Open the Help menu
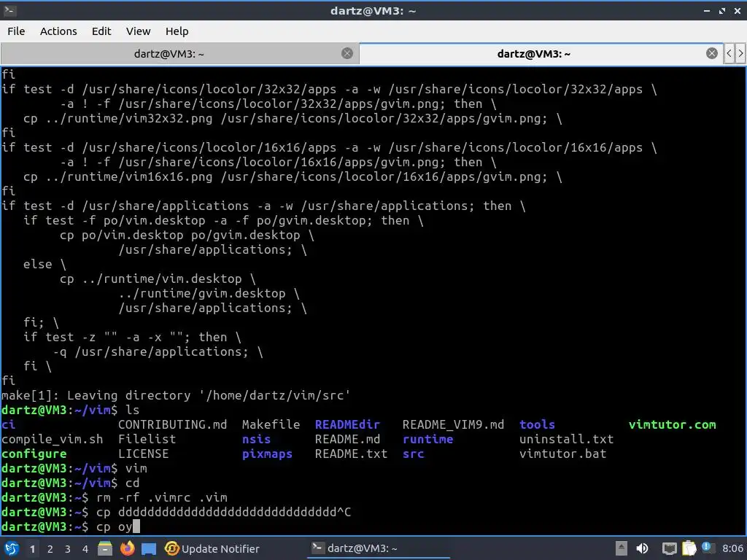 click(177, 31)
